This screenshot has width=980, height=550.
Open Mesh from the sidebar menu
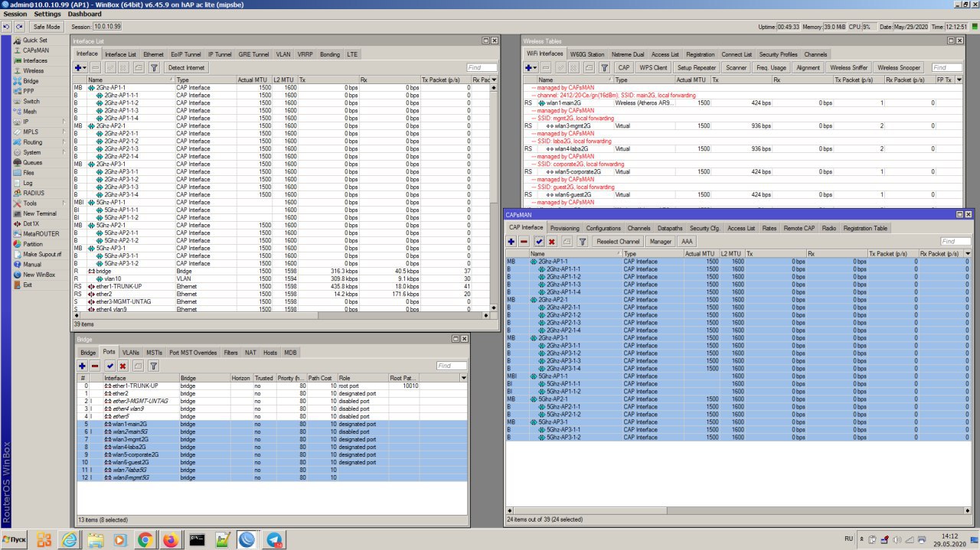(29, 111)
